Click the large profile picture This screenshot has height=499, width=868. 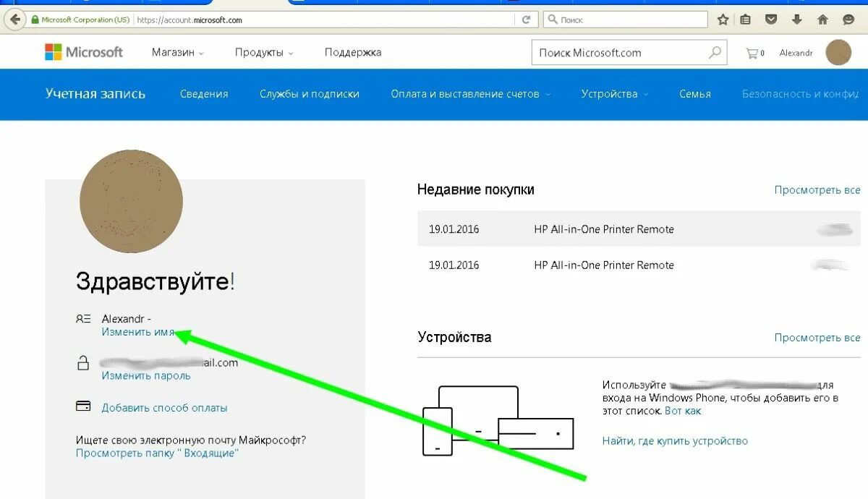click(x=131, y=201)
